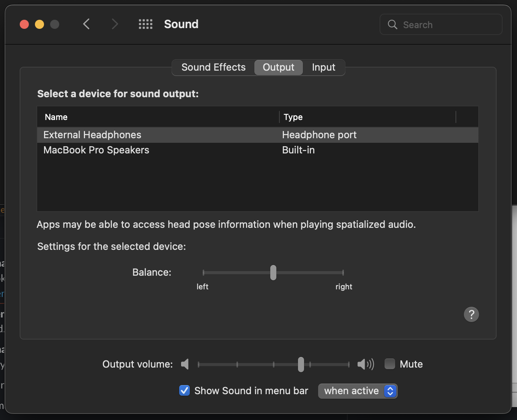Click the Output volume slider thumb
Screen dimensions: 517x420
pyautogui.click(x=301, y=365)
